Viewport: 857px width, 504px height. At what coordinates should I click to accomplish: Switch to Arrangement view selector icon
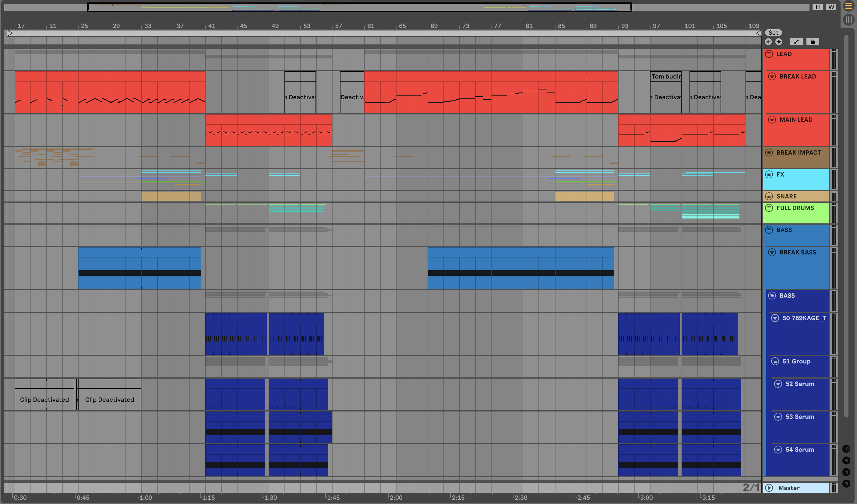[x=848, y=6]
